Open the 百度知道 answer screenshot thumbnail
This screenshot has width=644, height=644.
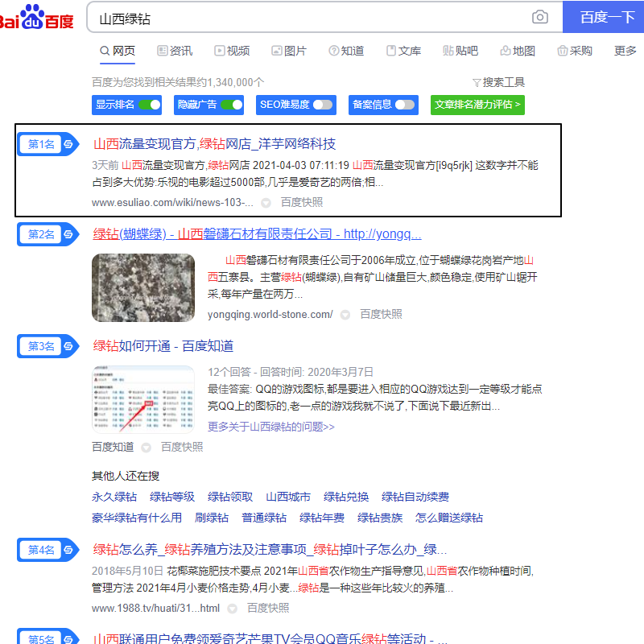[143, 399]
